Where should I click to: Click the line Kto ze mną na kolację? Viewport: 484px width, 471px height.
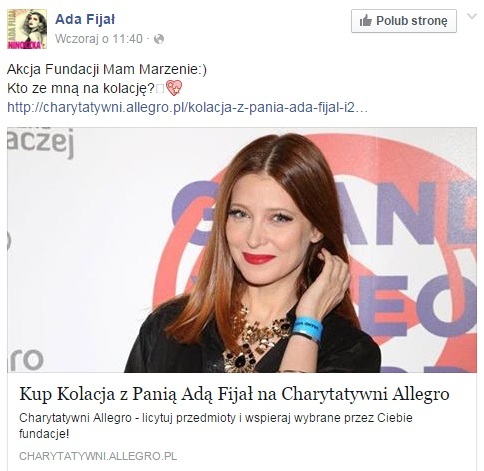pyautogui.click(x=81, y=89)
